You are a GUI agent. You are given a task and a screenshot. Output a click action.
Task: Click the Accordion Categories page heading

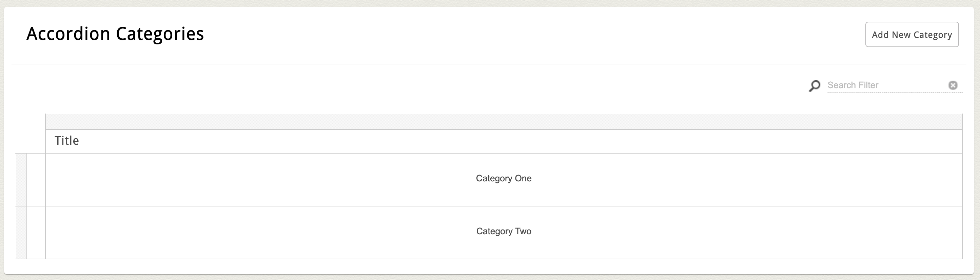tap(115, 34)
